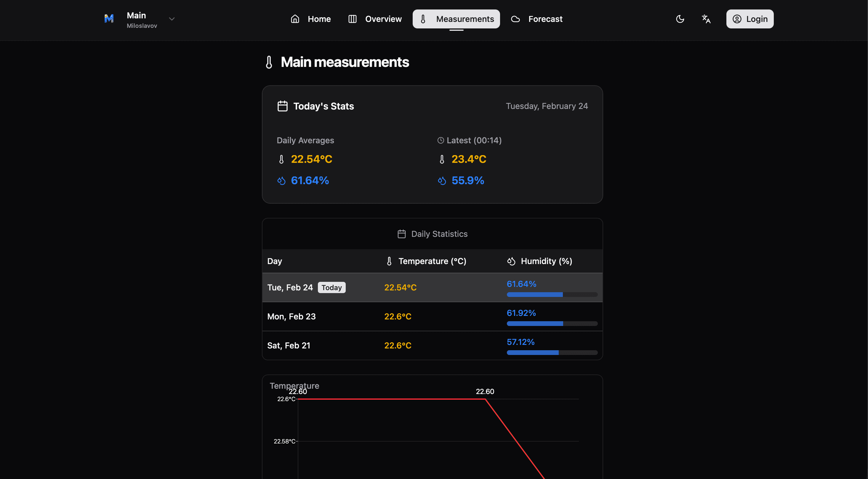Image resolution: width=868 pixels, height=479 pixels.
Task: Open the language translation icon
Action: tap(706, 19)
